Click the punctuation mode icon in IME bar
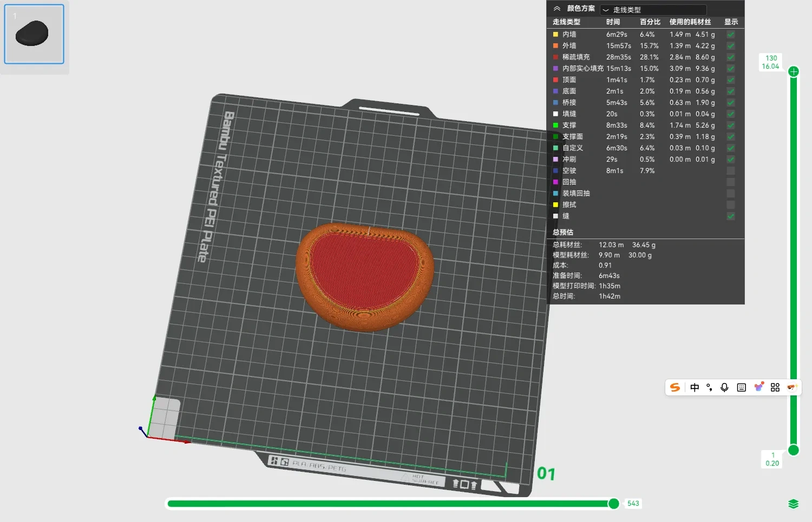The height and width of the screenshot is (522, 812). tap(709, 387)
